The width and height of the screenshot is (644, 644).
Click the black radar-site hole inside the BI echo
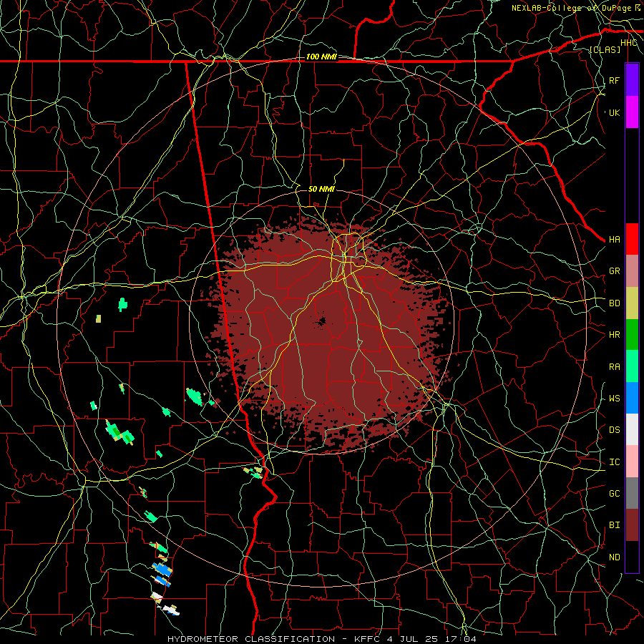[x=321, y=321]
